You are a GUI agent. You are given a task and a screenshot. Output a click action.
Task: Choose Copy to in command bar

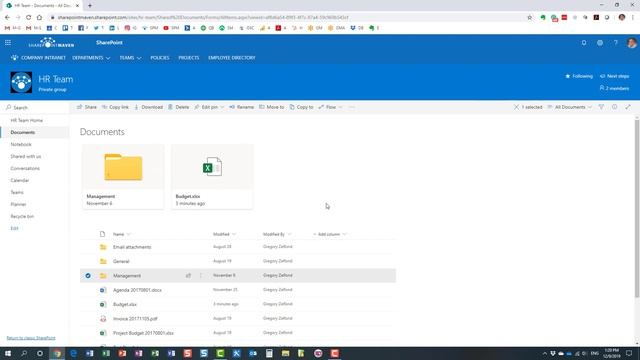pyautogui.click(x=301, y=107)
